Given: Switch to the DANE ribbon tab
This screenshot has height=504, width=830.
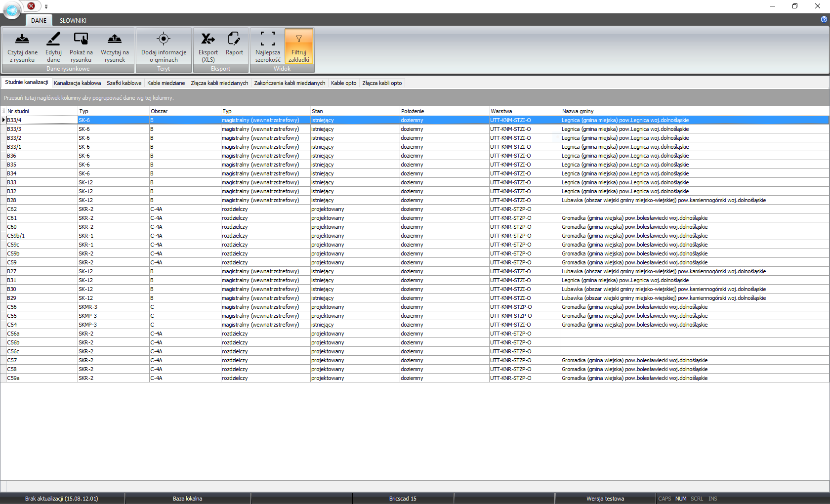Looking at the screenshot, I should (x=39, y=20).
